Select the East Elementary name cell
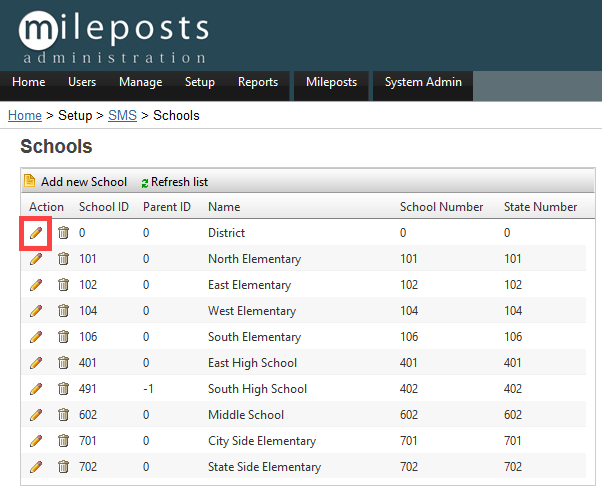This screenshot has width=602, height=490. [250, 285]
